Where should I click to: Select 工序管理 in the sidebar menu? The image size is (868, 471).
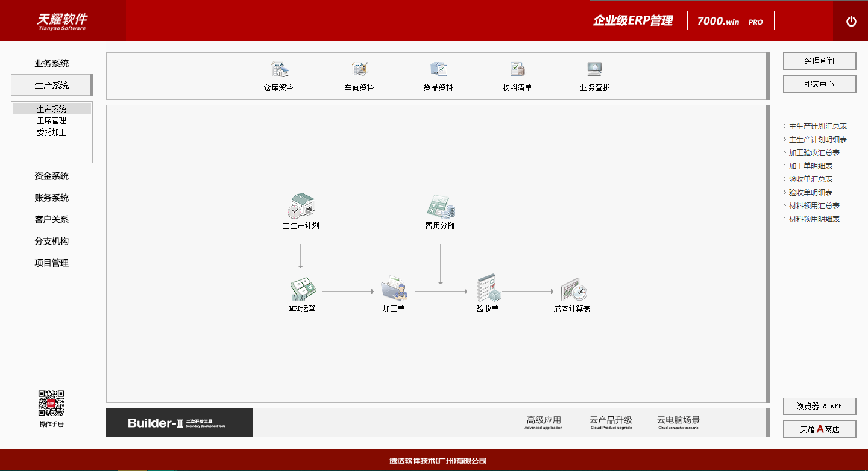pyautogui.click(x=52, y=120)
